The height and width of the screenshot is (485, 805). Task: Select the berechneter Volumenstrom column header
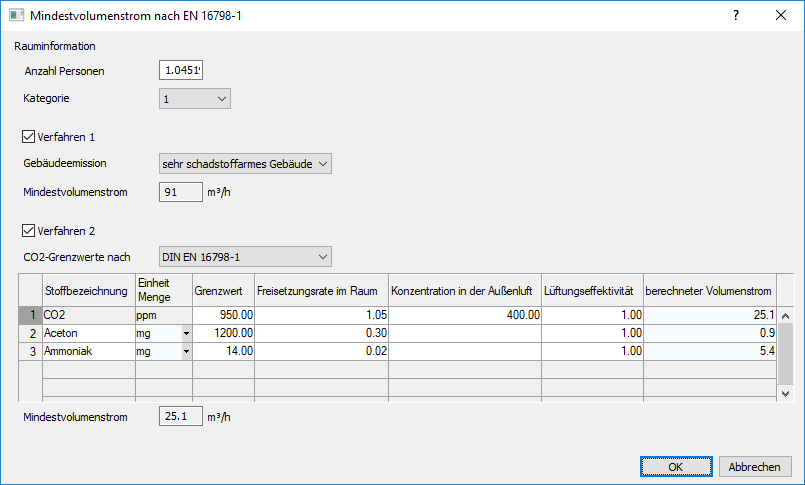coord(710,290)
